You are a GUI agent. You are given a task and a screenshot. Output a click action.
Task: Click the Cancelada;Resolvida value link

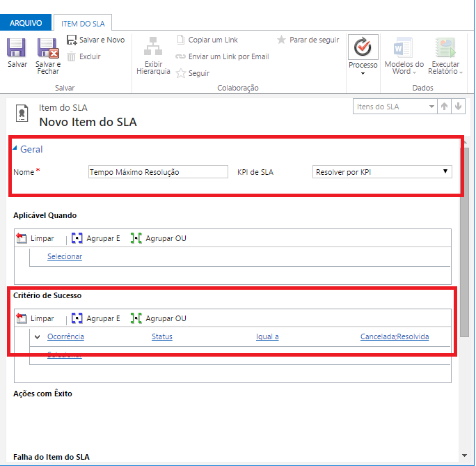(394, 337)
